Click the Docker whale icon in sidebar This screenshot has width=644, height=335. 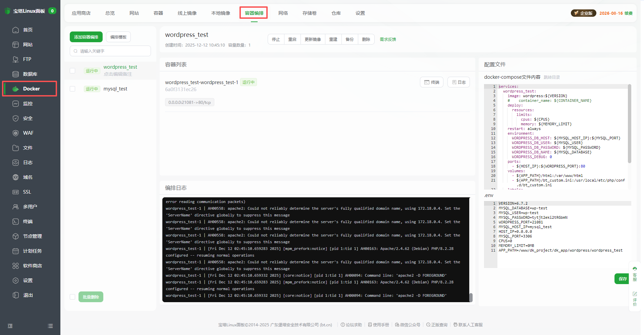[15, 89]
